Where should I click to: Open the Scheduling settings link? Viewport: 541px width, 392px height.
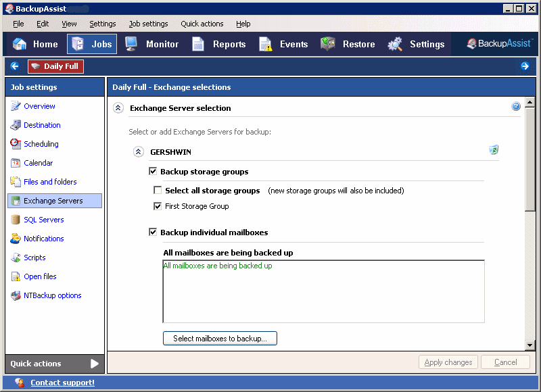[x=41, y=144]
